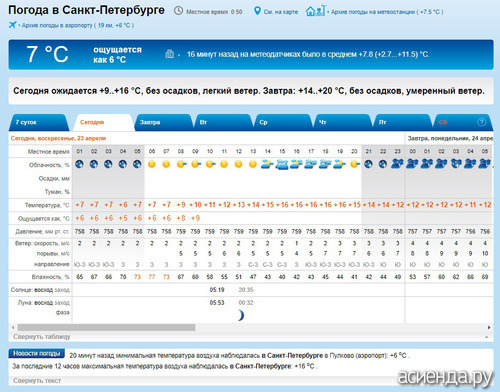
Task: Click the map pin location icon
Action: (x=257, y=11)
